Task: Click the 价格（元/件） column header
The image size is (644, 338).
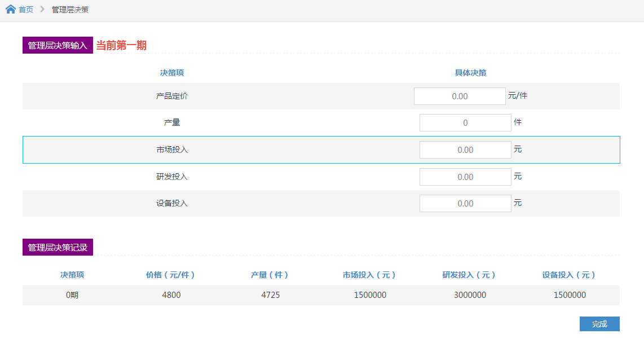Action: 170,275
